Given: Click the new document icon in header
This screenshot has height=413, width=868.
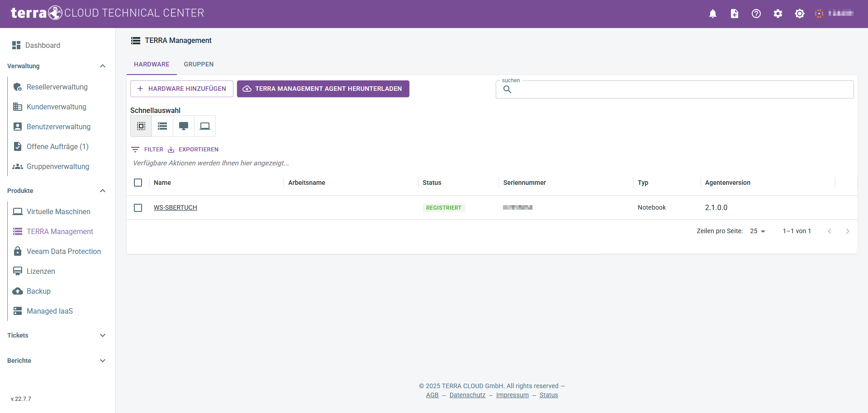Looking at the screenshot, I should coord(735,14).
